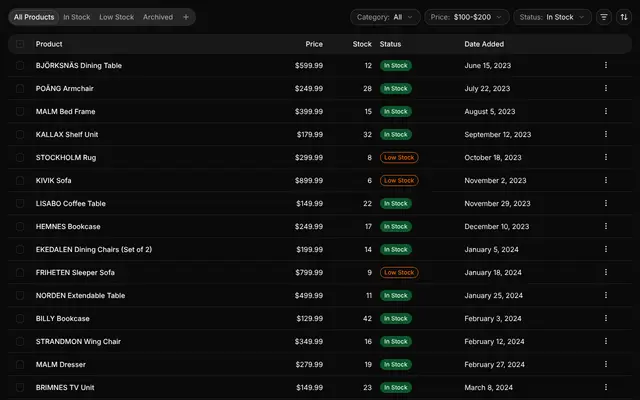Open three-dot menu for KIVIK Sofa

click(x=606, y=180)
